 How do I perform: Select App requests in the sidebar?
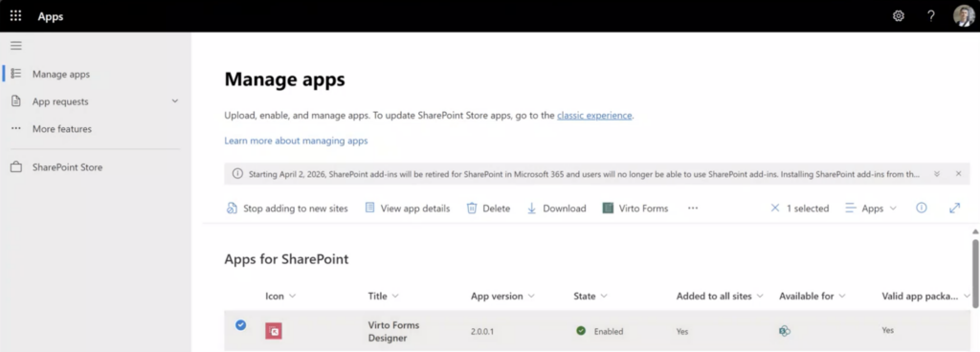pyautogui.click(x=60, y=101)
